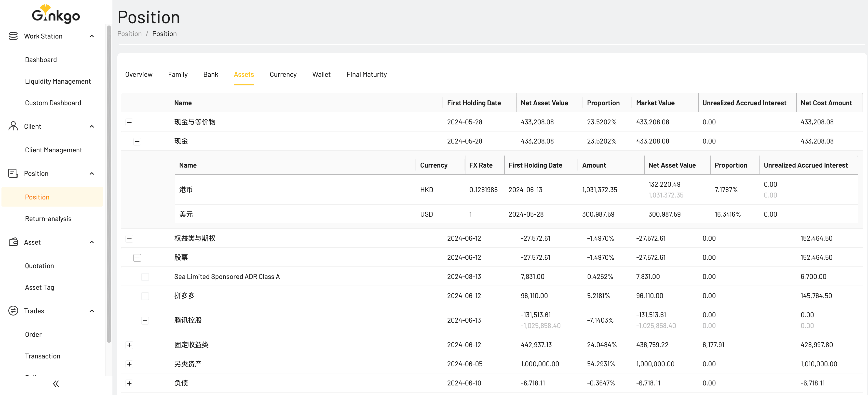
Task: Click the Asset wallet icon
Action: [x=13, y=242]
